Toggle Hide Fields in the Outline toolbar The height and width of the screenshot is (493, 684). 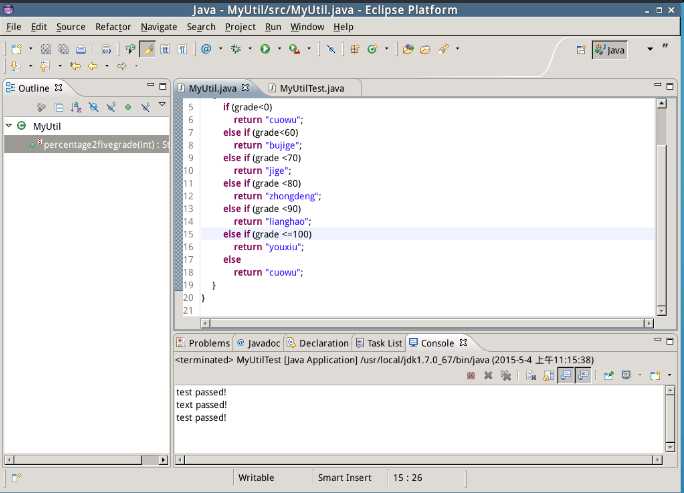[94, 107]
